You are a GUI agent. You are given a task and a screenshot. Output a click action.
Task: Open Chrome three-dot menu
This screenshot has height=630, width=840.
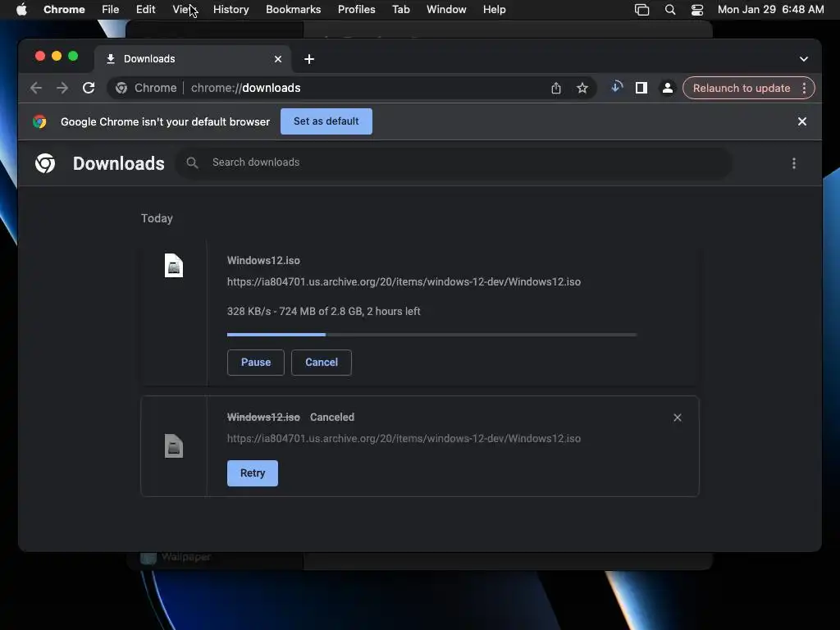click(804, 88)
